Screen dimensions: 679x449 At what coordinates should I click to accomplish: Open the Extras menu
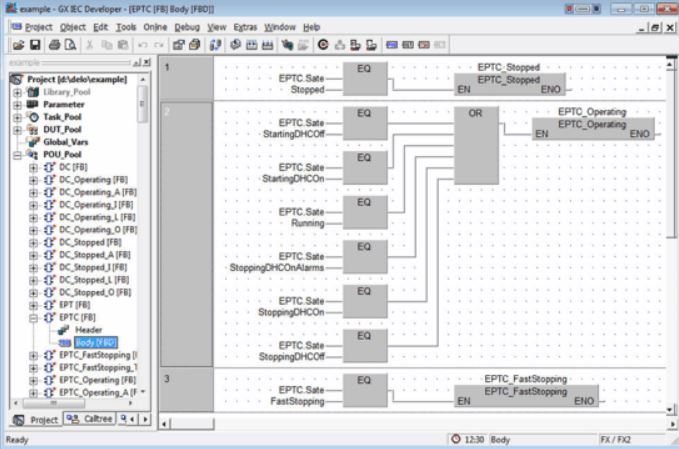click(247, 26)
